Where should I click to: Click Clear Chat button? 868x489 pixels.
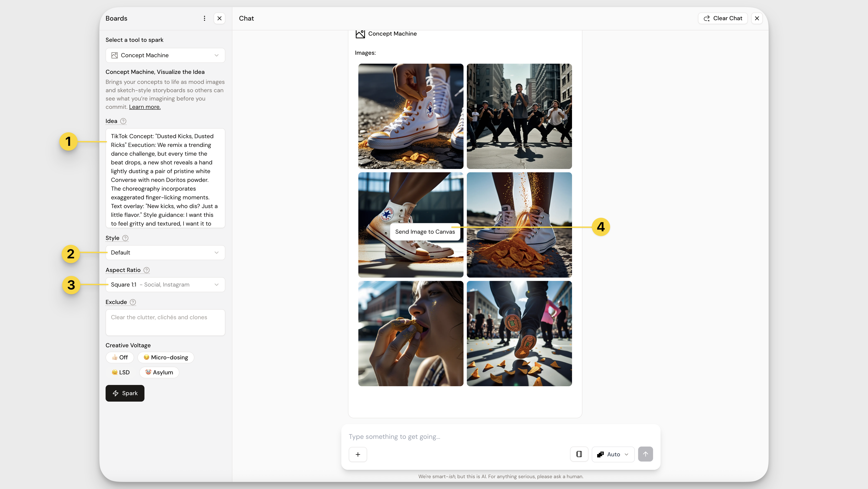tap(723, 18)
